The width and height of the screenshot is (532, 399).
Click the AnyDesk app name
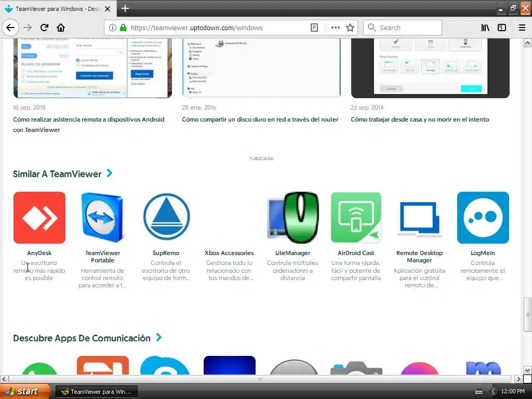(39, 253)
